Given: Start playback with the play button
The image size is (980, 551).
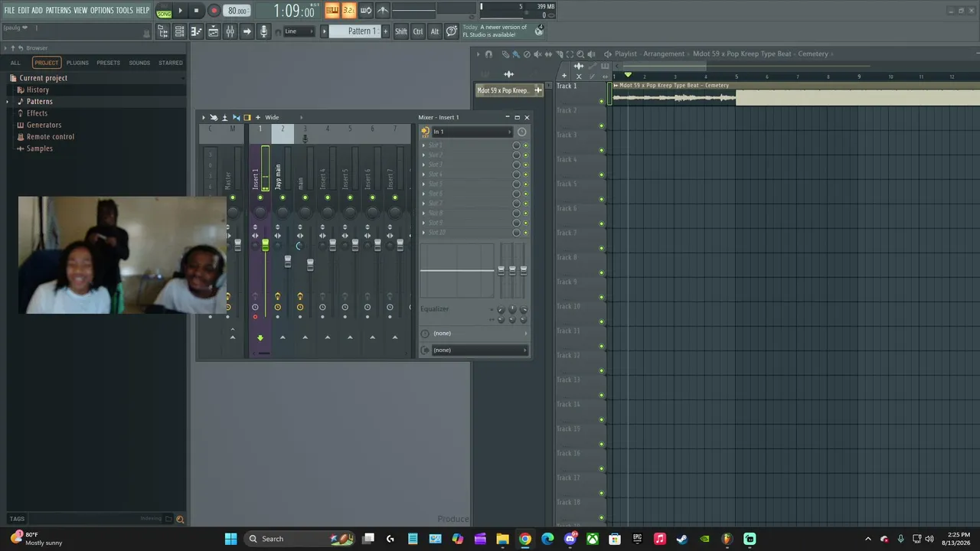Looking at the screenshot, I should point(180,11).
